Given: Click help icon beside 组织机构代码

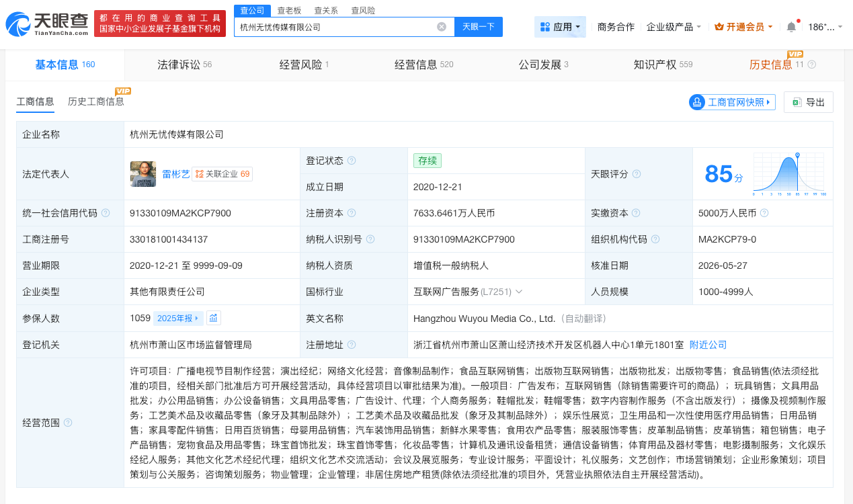Looking at the screenshot, I should 655,239.
